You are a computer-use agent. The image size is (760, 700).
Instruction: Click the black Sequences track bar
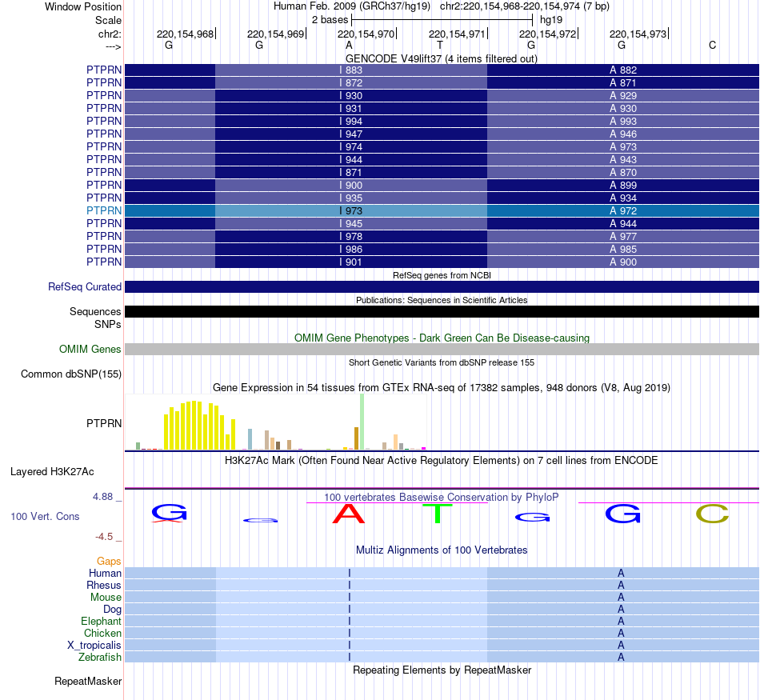(x=442, y=312)
